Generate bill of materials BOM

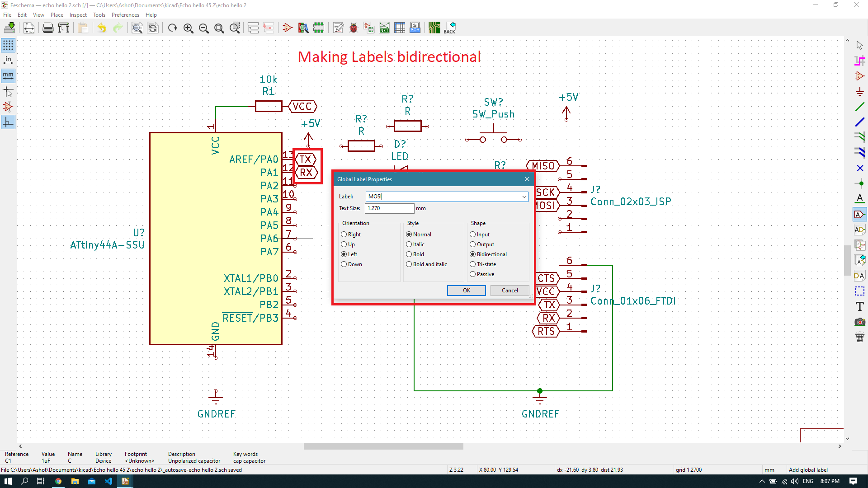415,28
